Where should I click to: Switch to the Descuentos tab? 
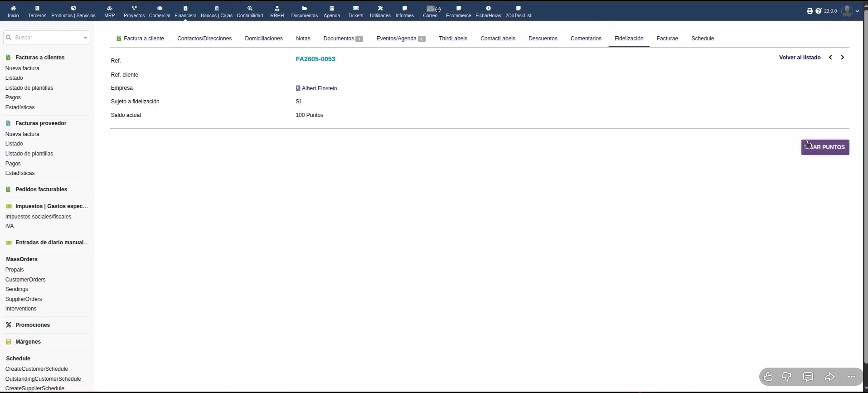pyautogui.click(x=543, y=39)
